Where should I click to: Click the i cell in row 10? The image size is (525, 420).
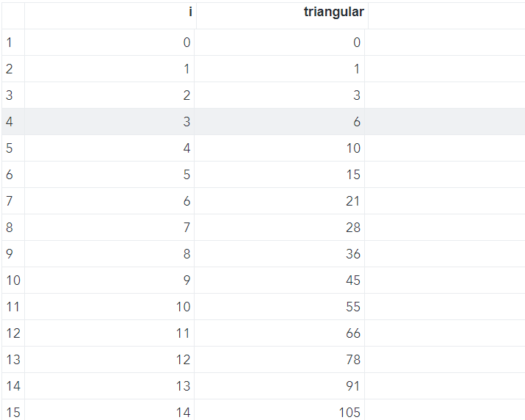[110, 280]
